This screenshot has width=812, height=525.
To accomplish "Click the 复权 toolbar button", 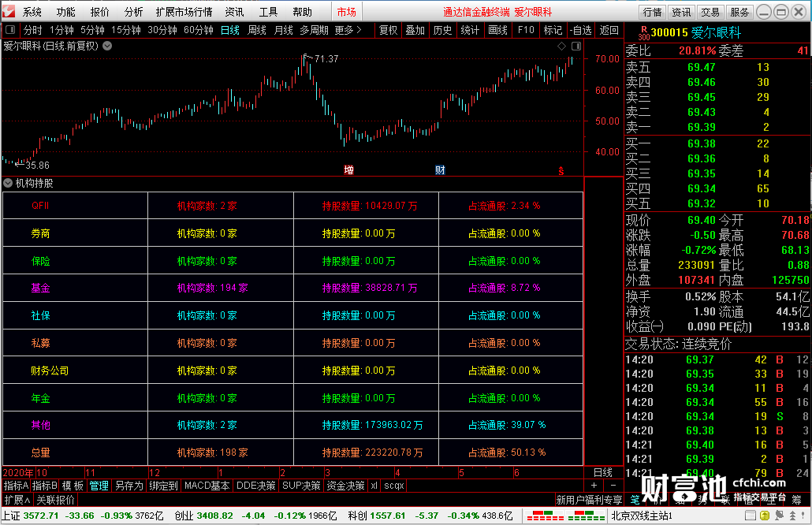I will click(389, 30).
